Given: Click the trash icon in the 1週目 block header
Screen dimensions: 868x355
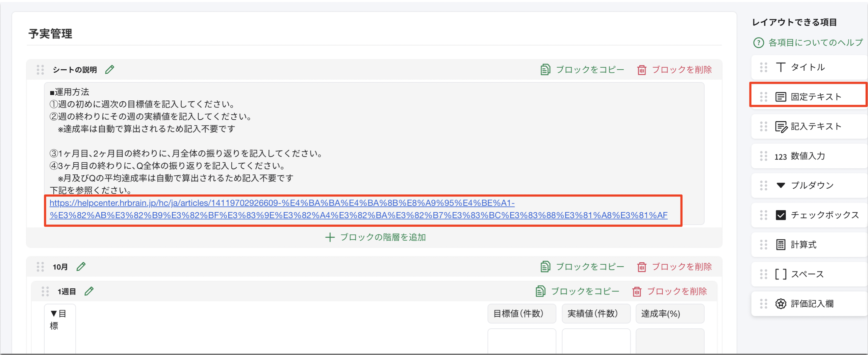Looking at the screenshot, I should 637,292.
